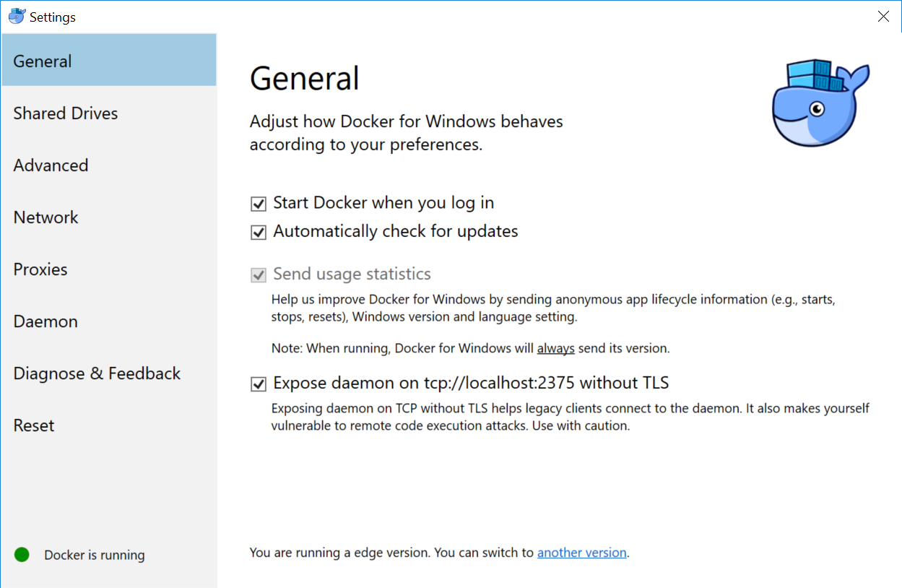The height and width of the screenshot is (588, 902).
Task: Open the Shared Drives settings page
Action: (x=65, y=113)
